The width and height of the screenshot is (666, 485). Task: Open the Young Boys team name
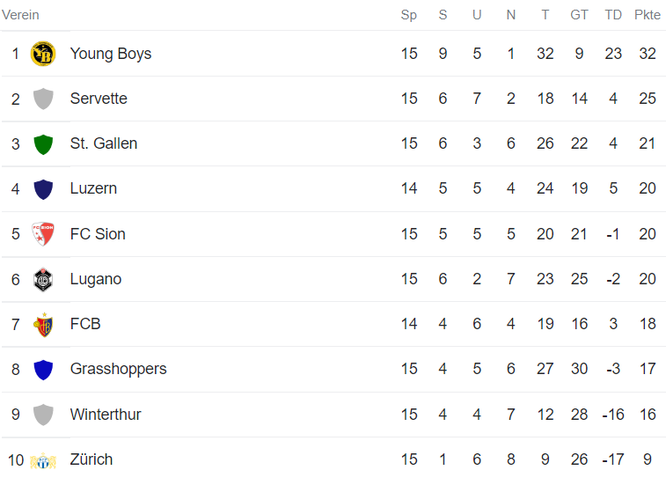111,54
